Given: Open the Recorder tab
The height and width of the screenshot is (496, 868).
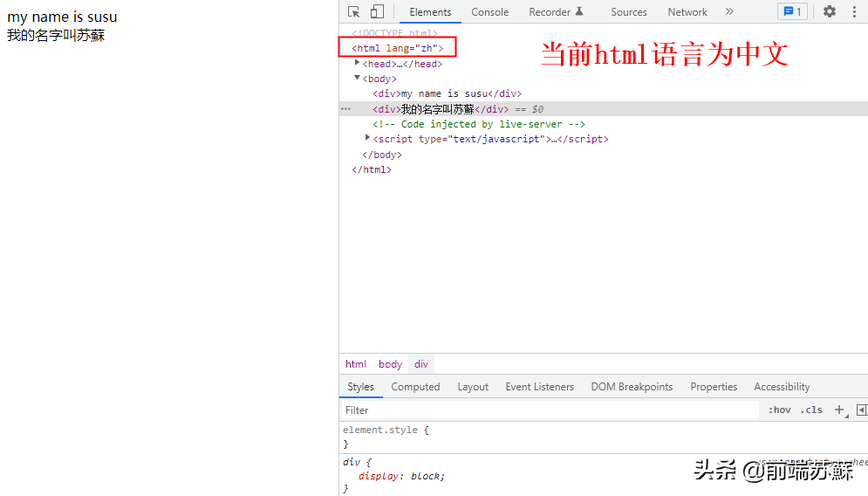Looking at the screenshot, I should pyautogui.click(x=556, y=12).
